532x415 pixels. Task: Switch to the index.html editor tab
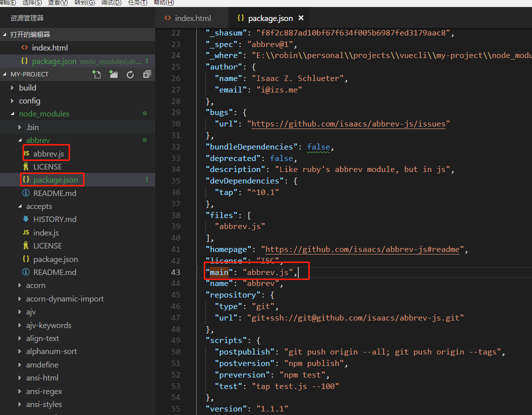pyautogui.click(x=193, y=18)
